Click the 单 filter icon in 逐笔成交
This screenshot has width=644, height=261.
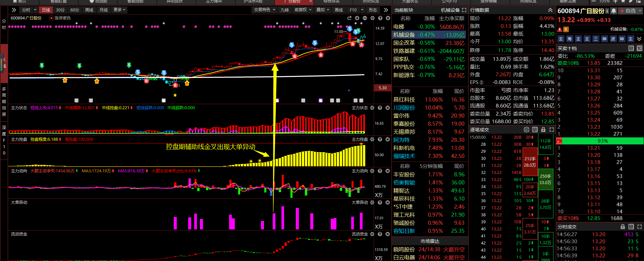tap(527, 130)
